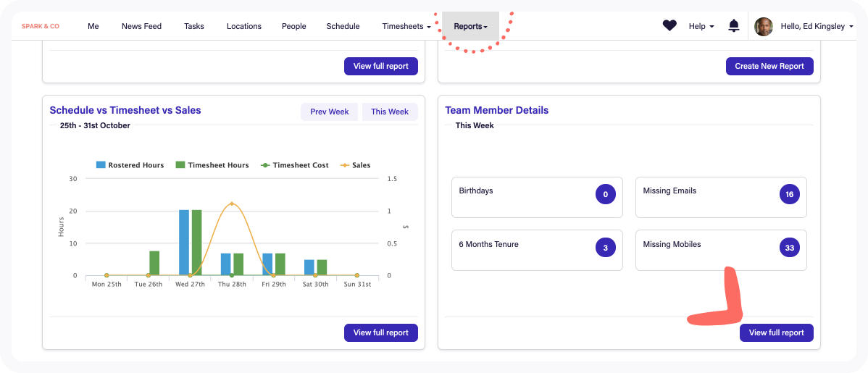Open the Timesheets dropdown menu
The width and height of the screenshot is (868, 373).
pos(406,26)
